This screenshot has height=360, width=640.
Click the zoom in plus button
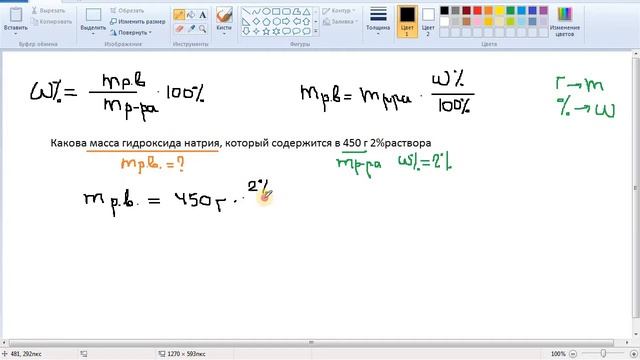coord(633,354)
